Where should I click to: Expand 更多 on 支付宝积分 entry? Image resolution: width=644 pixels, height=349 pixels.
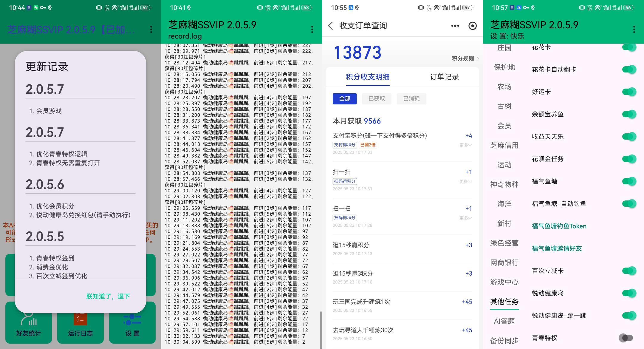coord(465,145)
